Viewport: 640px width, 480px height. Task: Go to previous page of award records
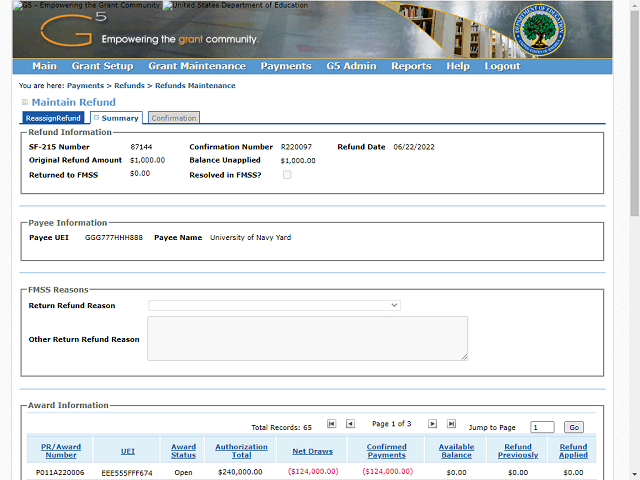click(350, 424)
